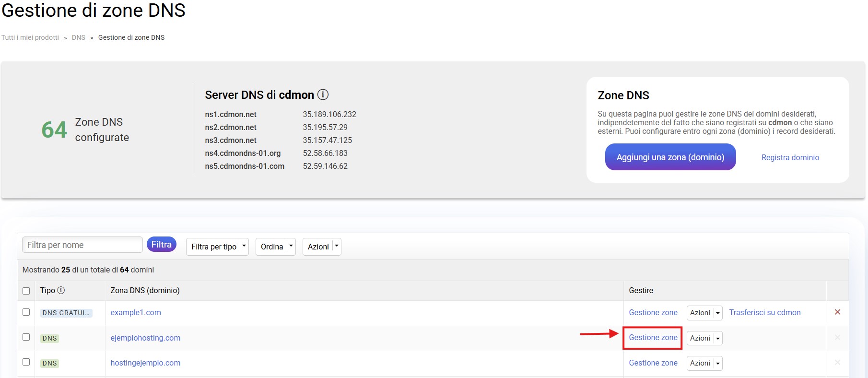Open Gestione zone for ejemplohosting.com

[653, 338]
